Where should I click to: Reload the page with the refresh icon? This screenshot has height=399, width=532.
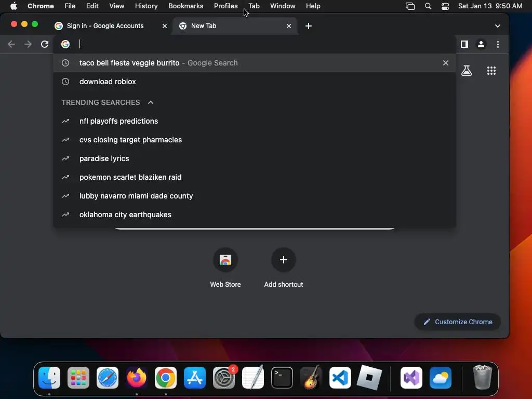click(x=45, y=44)
